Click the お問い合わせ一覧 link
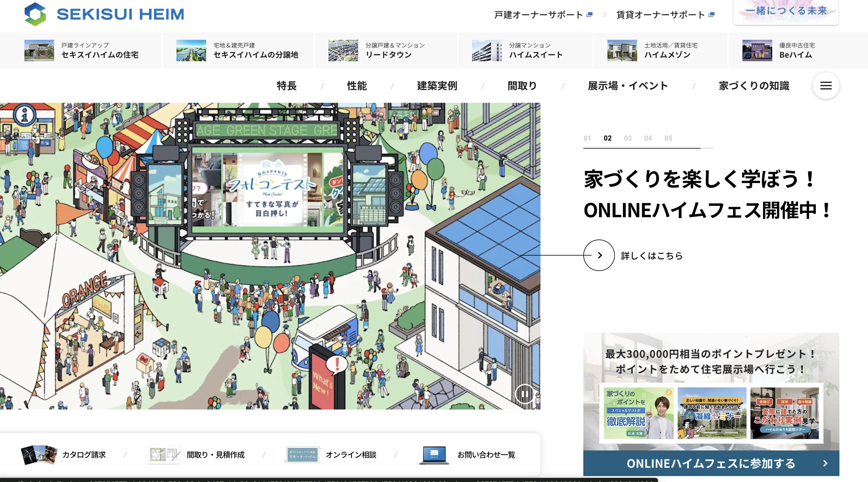The image size is (868, 482). coord(486,455)
